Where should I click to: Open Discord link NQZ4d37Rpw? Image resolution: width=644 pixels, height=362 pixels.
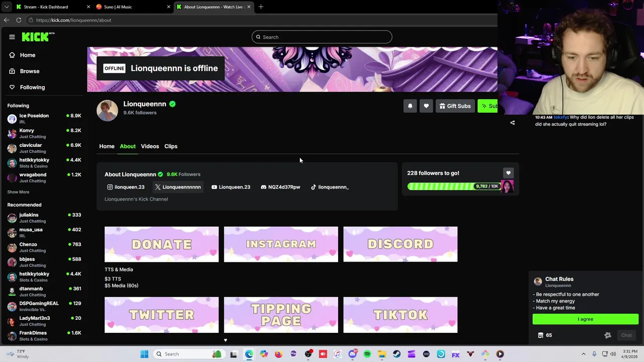point(281,187)
